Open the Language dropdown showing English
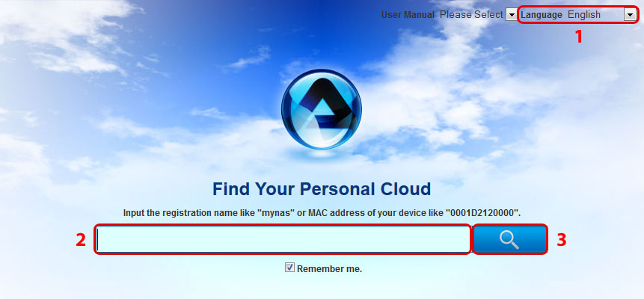The width and height of the screenshot is (644, 299). (x=601, y=15)
